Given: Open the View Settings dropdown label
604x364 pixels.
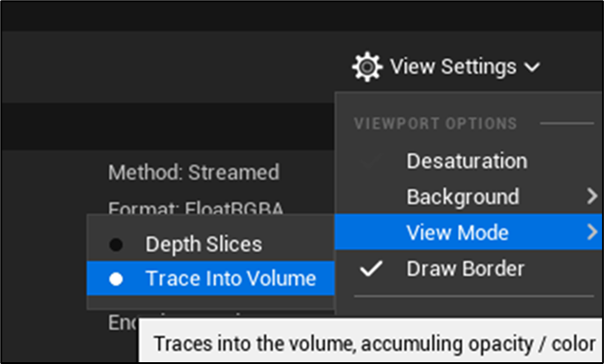Looking at the screenshot, I should click(x=453, y=66).
